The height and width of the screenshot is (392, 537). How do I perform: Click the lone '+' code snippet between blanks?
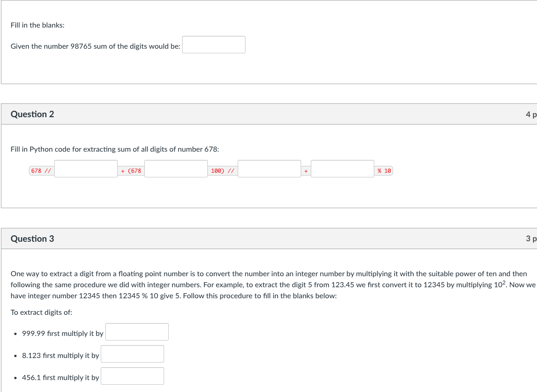click(306, 171)
